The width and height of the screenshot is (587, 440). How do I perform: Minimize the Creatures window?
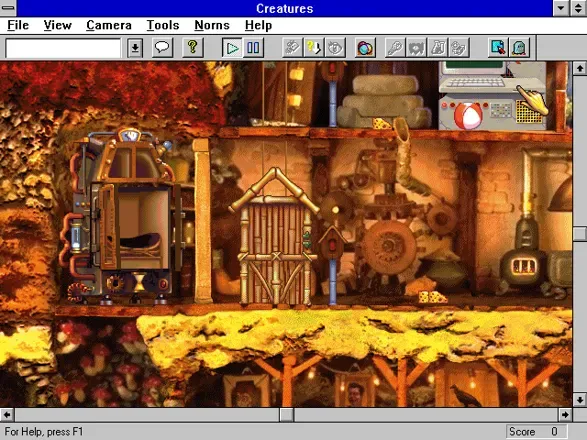pos(561,8)
